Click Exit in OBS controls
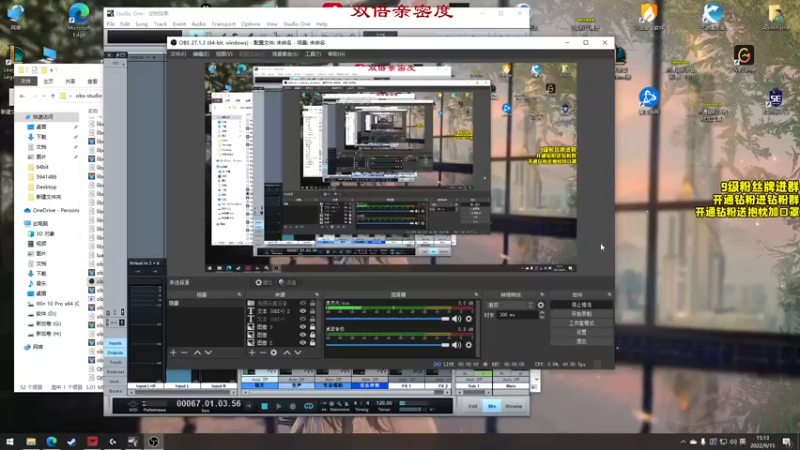 coord(581,341)
